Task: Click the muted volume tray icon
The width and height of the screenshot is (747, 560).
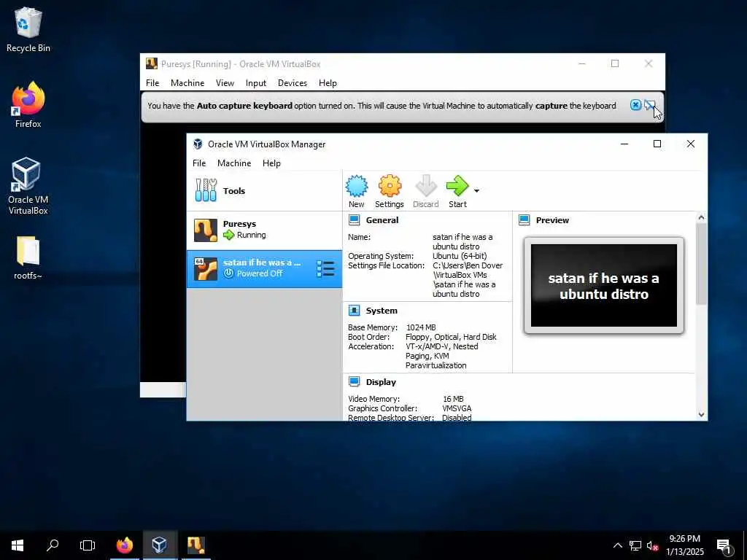Action: (x=652, y=545)
